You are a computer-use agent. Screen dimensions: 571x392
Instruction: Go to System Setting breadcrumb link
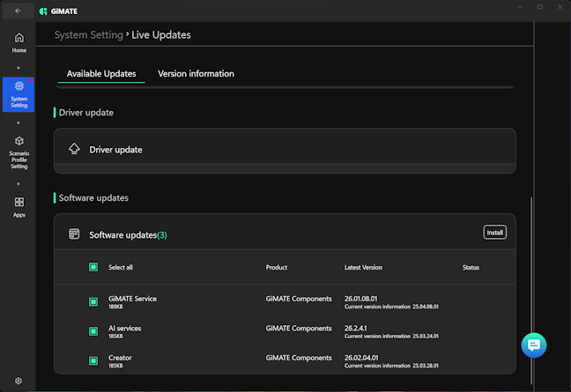pos(88,35)
